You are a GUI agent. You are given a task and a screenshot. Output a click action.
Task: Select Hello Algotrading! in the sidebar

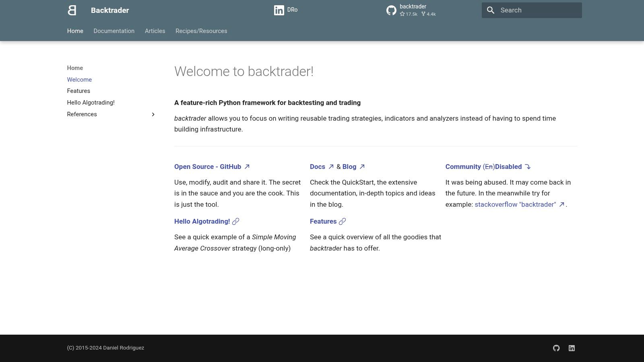pyautogui.click(x=91, y=103)
